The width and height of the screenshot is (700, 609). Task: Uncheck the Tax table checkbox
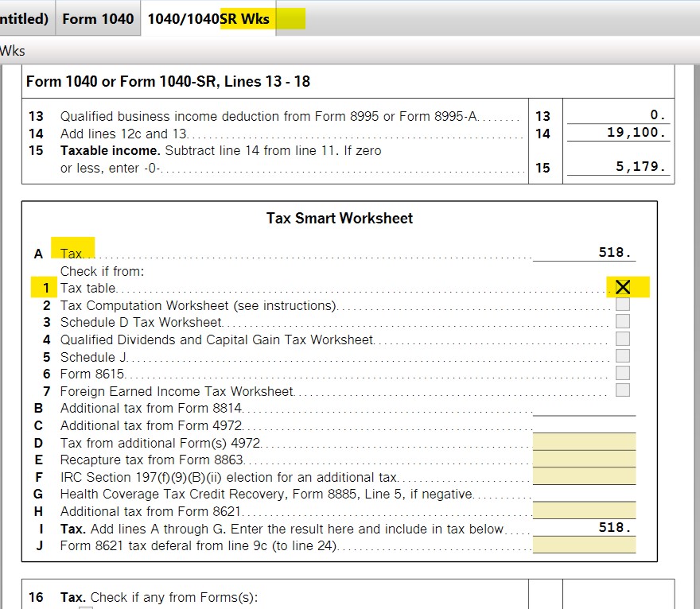[x=623, y=287]
